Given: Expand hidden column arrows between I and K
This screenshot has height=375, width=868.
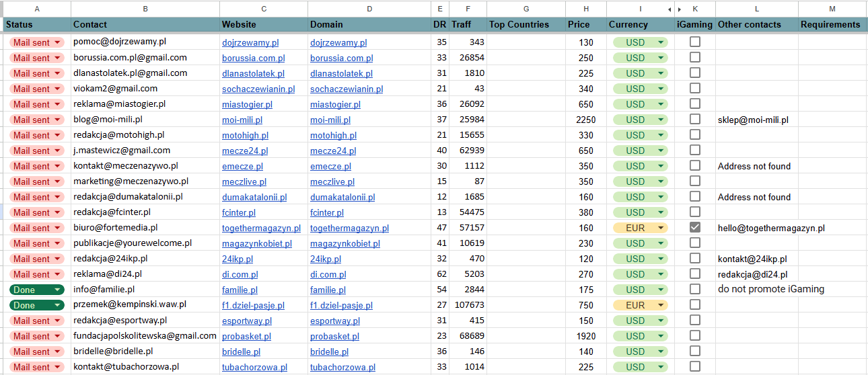Looking at the screenshot, I should (674, 9).
